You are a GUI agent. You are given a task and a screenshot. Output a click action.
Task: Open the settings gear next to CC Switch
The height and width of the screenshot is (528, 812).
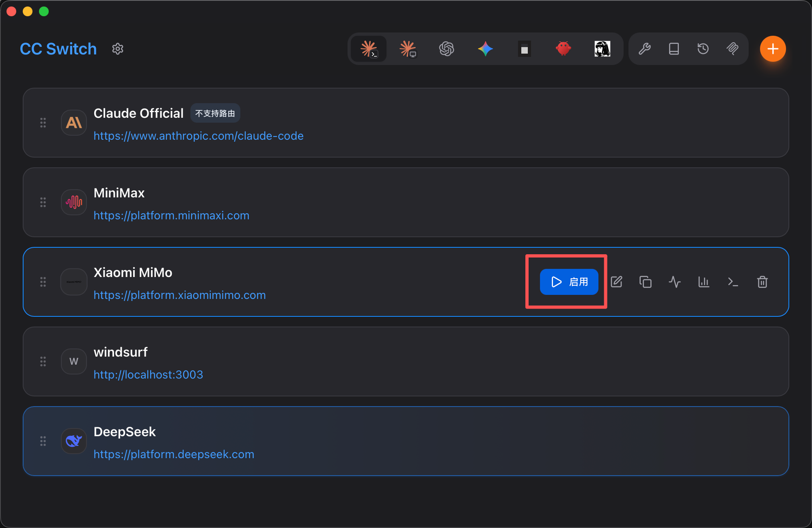pyautogui.click(x=118, y=49)
